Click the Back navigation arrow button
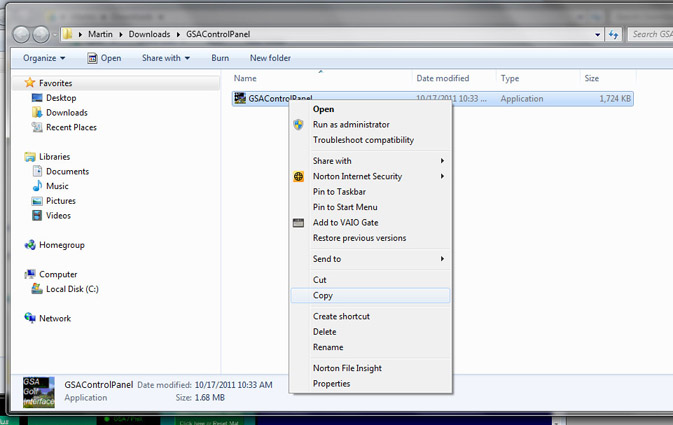 [21, 34]
